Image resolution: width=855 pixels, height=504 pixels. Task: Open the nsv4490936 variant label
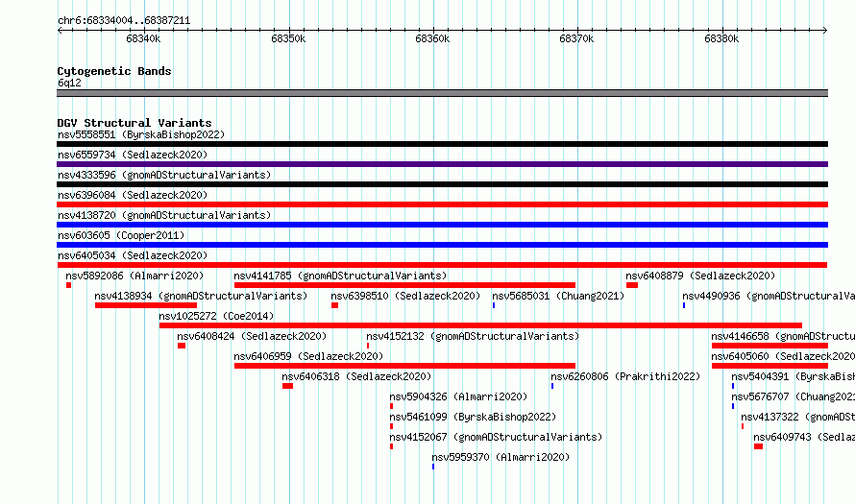pos(769,296)
